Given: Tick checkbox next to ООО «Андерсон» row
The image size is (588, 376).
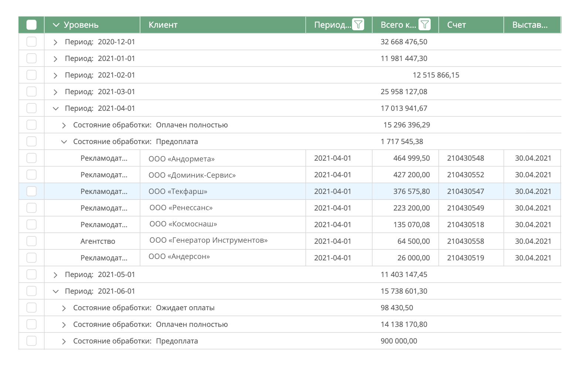Looking at the screenshot, I should (32, 258).
